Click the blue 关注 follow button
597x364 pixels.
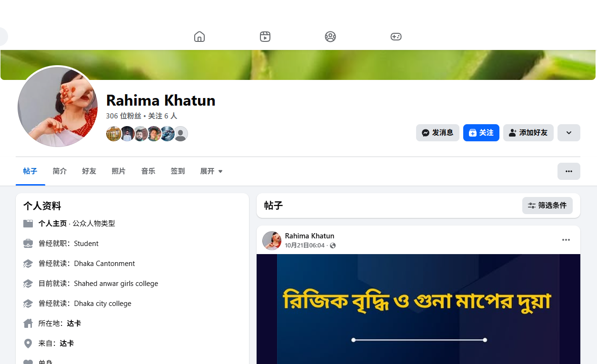click(481, 133)
